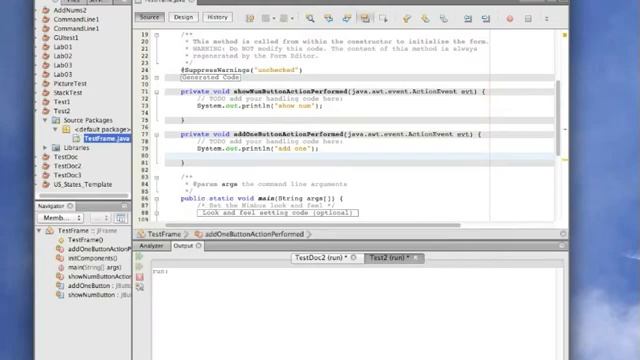Click addOneButtonActionPerformed in the breadcrumb bar
The image size is (640, 360).
pos(254,234)
